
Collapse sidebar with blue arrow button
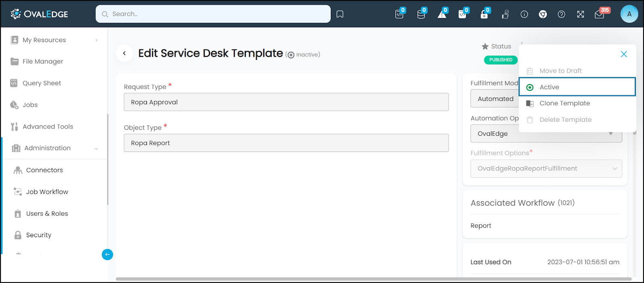coord(107,254)
